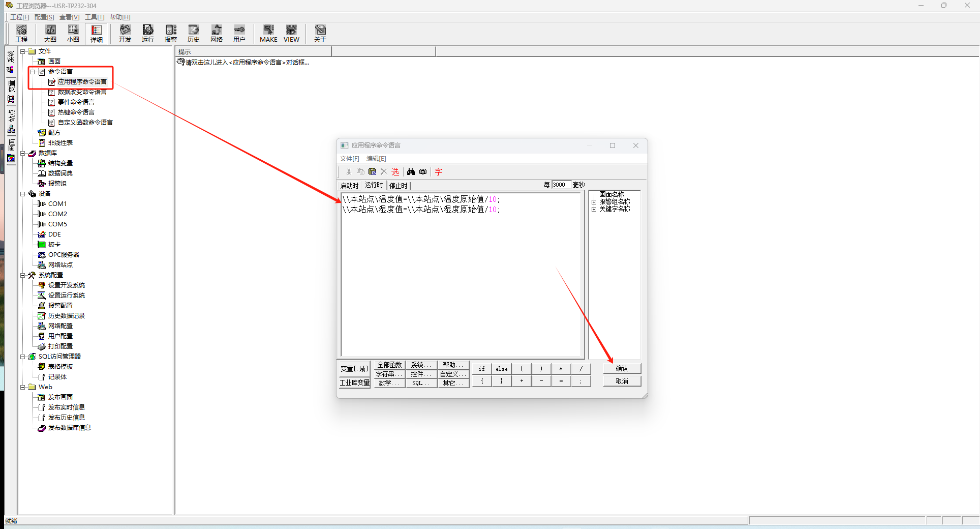The image size is (980, 529).
Task: Switch to 小图 small icon view
Action: tap(73, 34)
